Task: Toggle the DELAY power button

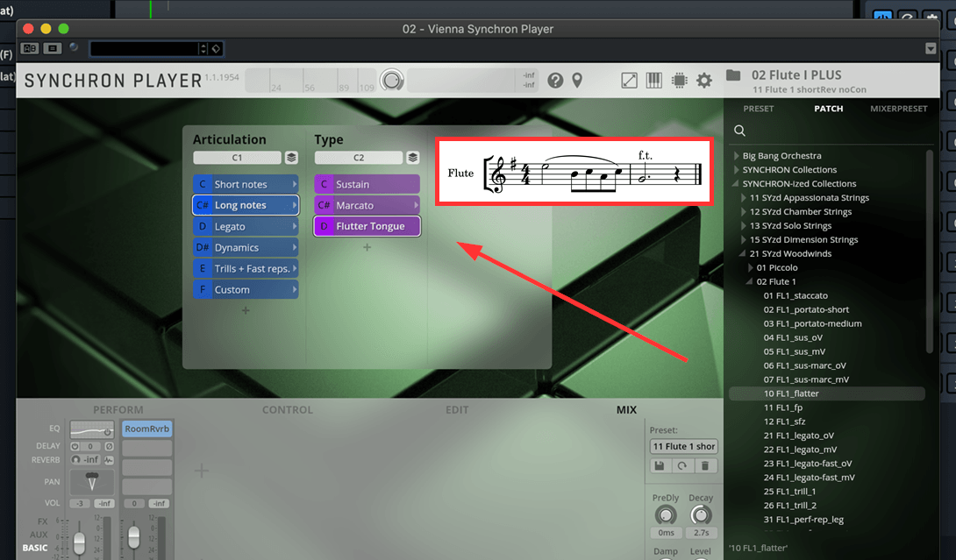Action: click(x=75, y=446)
